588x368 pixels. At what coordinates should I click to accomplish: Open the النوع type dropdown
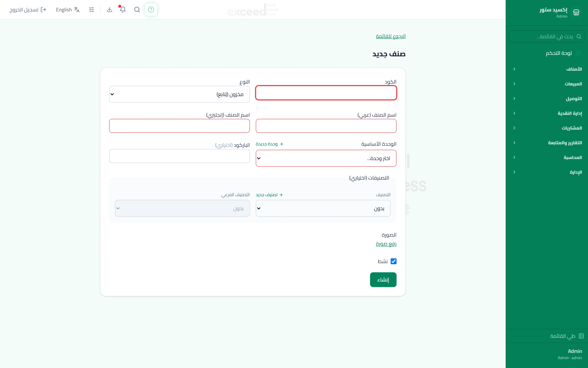point(179,94)
